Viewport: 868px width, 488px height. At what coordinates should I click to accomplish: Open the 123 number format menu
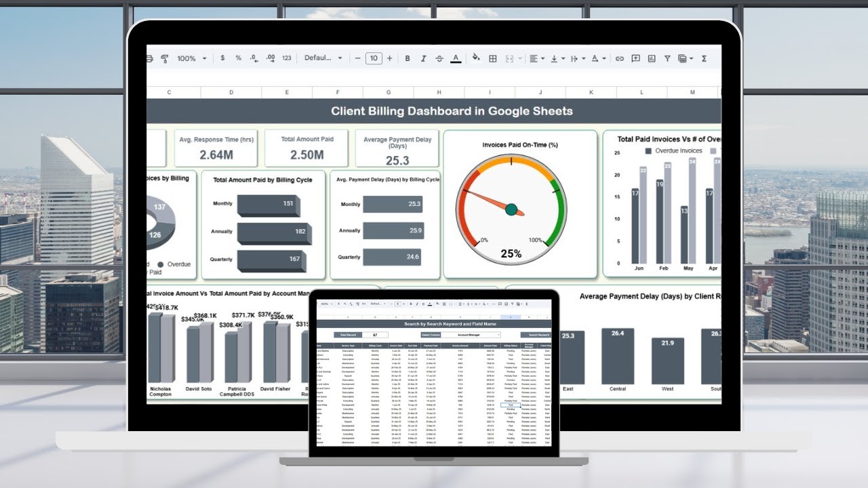point(287,58)
